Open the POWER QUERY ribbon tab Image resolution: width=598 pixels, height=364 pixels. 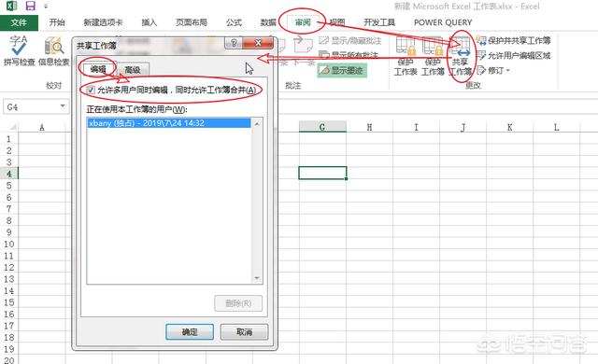443,22
